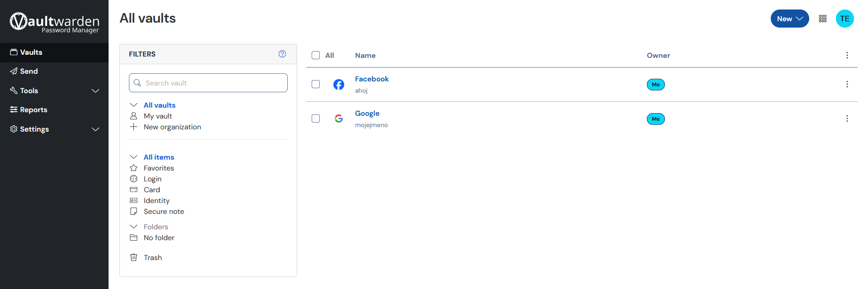Filter by Trash
This screenshot has width=868, height=289.
152,257
